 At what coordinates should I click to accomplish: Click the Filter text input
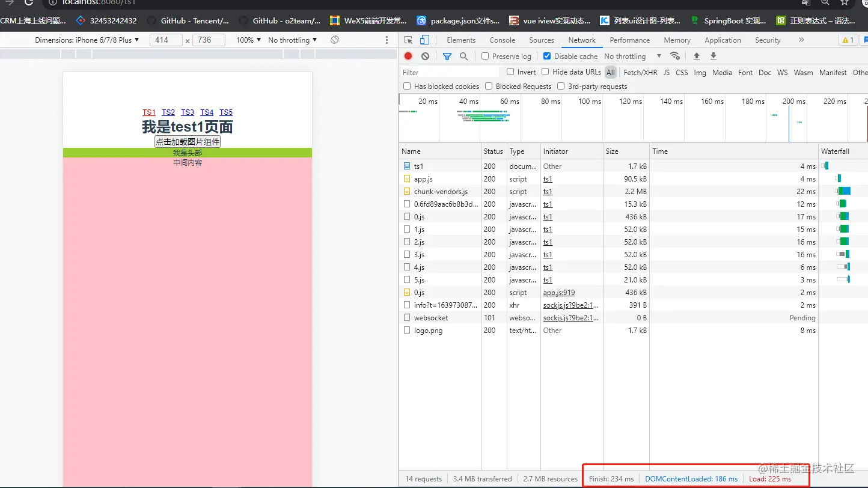point(450,72)
